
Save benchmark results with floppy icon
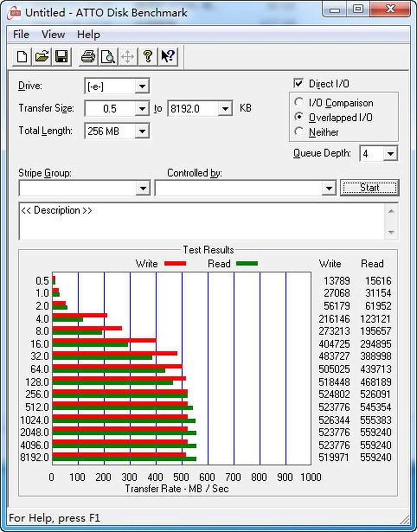61,56
